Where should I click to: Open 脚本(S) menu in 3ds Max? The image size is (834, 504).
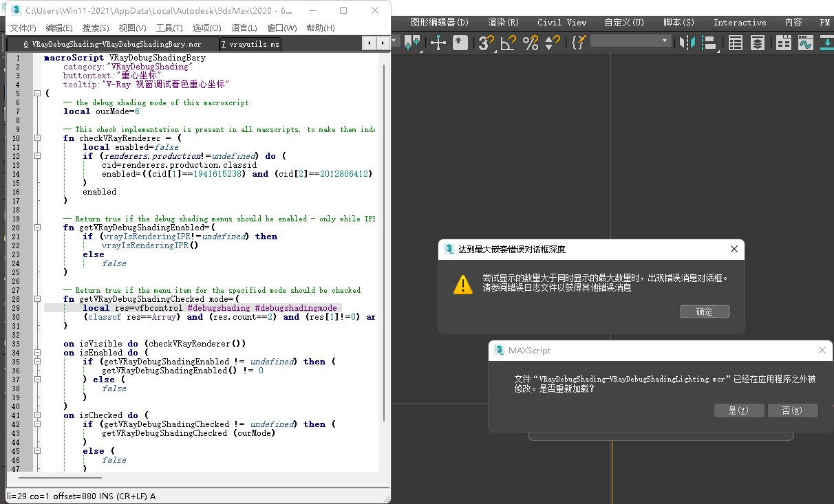(x=679, y=23)
